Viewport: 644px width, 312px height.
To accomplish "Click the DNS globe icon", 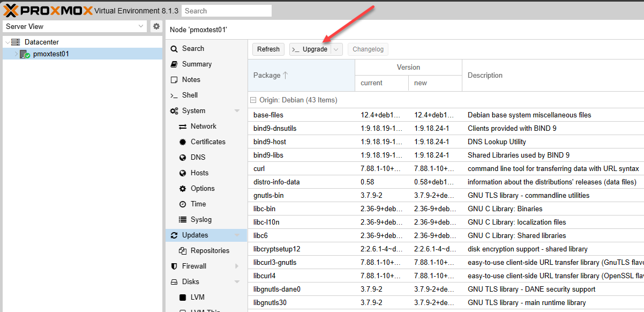I will coord(183,158).
